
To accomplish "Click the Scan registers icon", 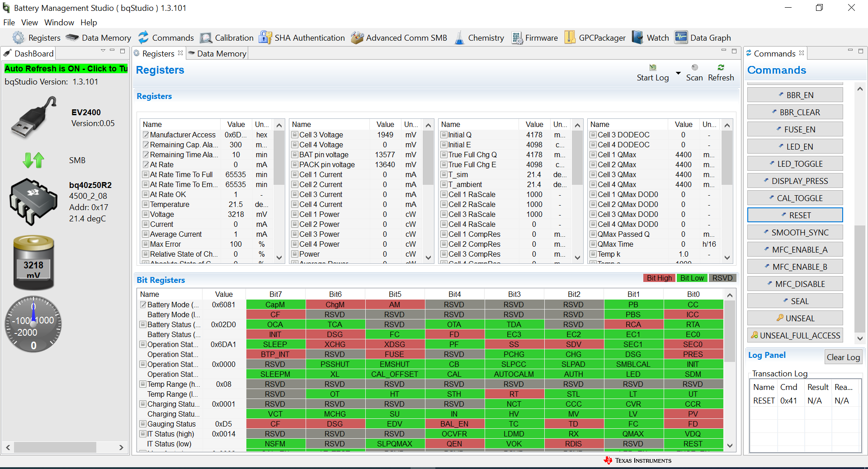I will click(x=695, y=67).
